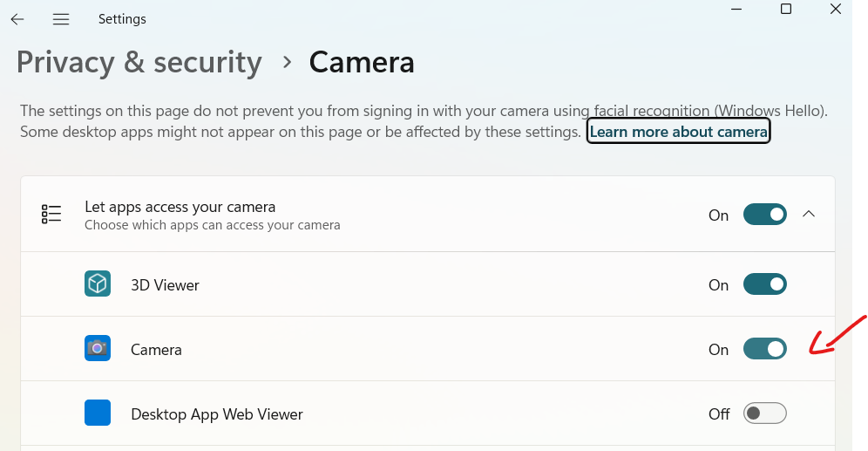The width and height of the screenshot is (868, 451).
Task: Click the Camera breadcrumb title
Action: coord(362,62)
